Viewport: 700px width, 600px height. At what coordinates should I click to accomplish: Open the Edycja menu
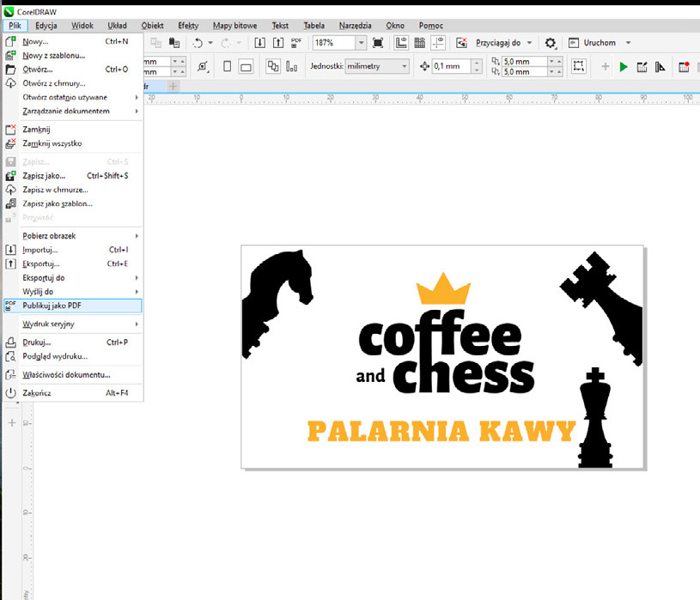click(46, 26)
